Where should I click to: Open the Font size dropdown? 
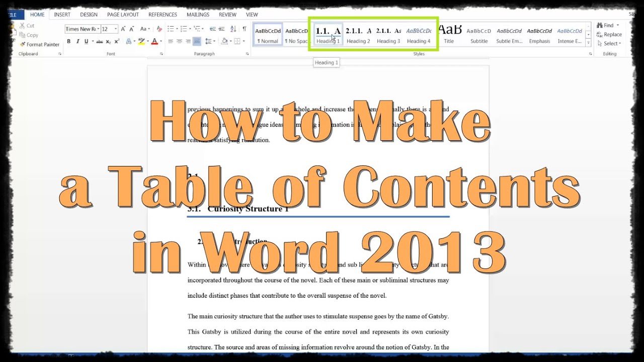116,29
